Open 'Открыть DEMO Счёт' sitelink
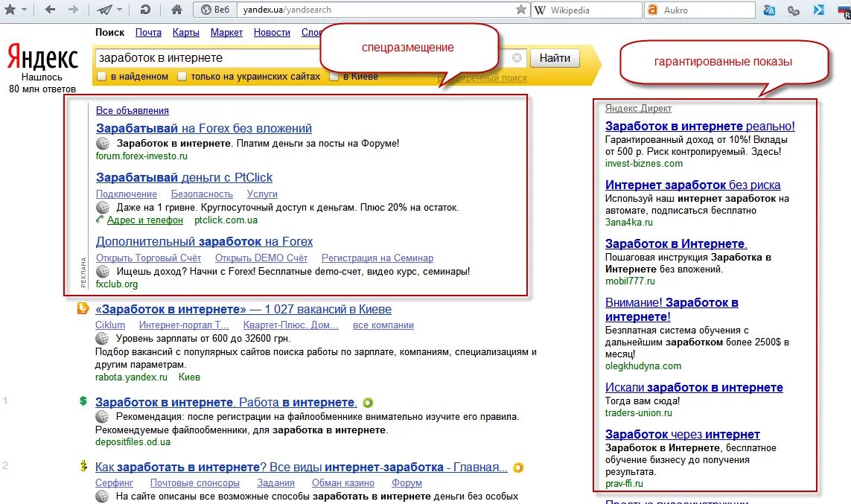 261,258
